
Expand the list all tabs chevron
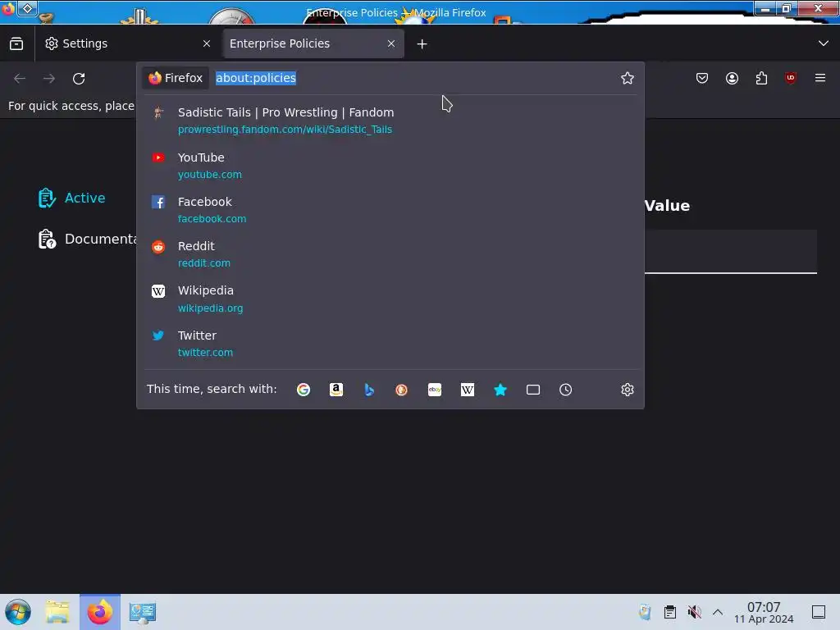pyautogui.click(x=824, y=43)
